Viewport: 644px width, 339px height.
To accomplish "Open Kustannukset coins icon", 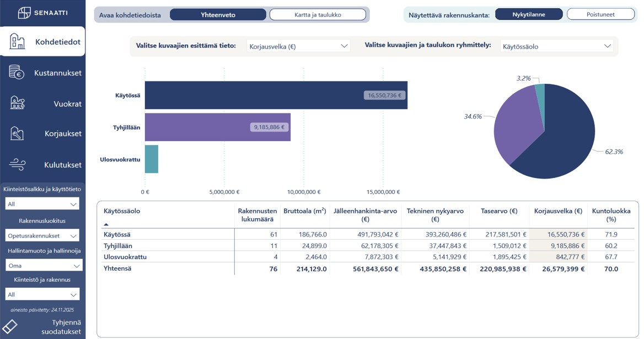I will coord(17,72).
